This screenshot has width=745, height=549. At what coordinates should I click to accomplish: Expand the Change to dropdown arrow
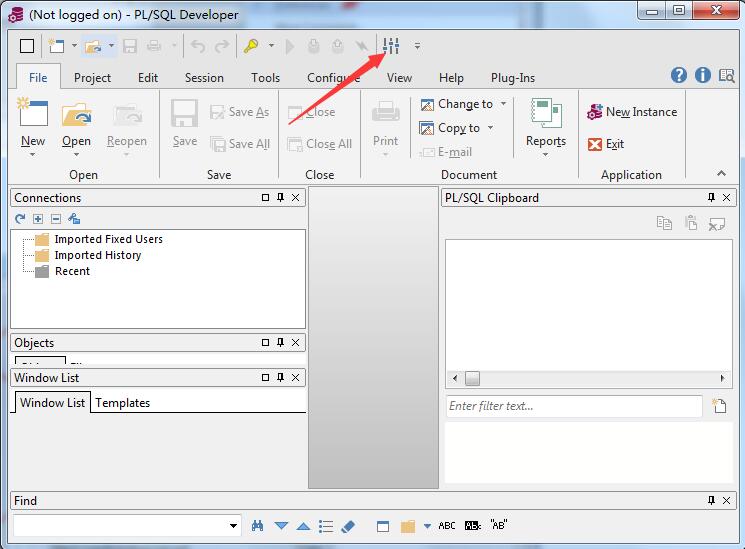point(503,104)
